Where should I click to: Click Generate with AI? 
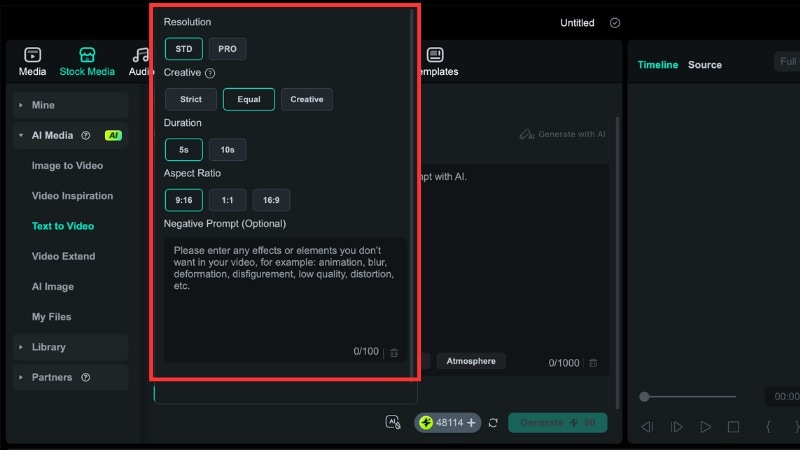tap(562, 134)
